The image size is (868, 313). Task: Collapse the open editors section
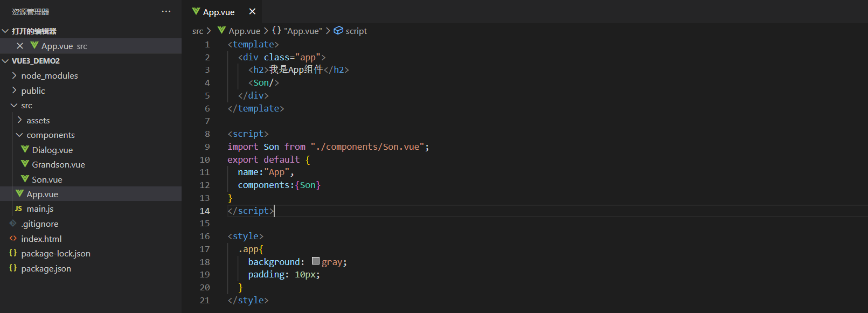[x=5, y=31]
